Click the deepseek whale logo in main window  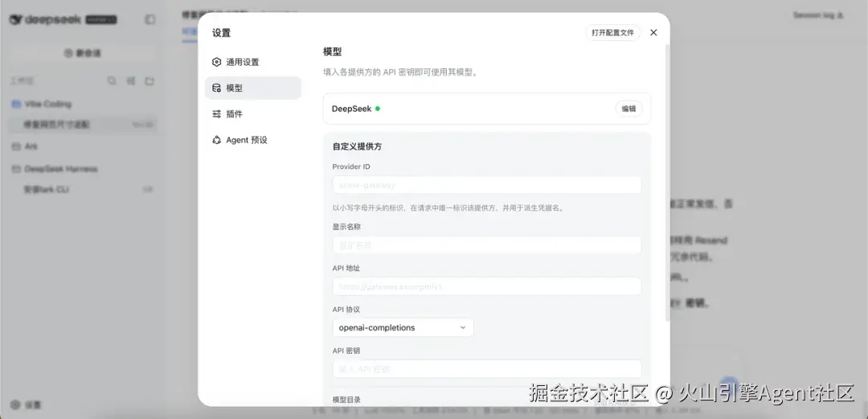pos(15,19)
